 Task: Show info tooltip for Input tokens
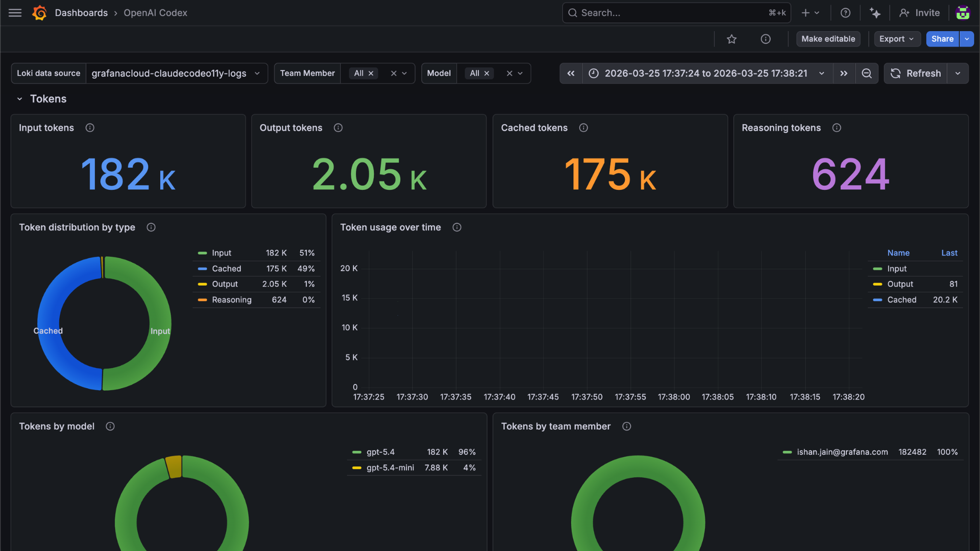coord(90,128)
